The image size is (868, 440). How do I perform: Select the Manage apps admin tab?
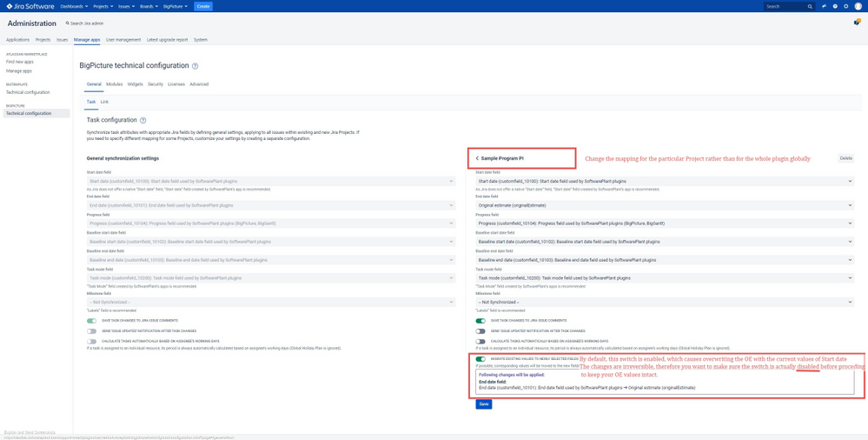tap(88, 40)
